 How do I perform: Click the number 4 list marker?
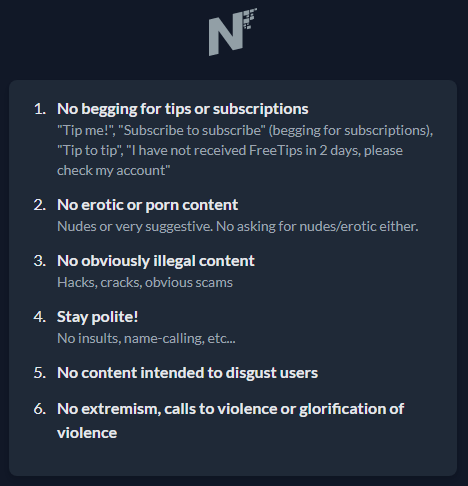[x=40, y=317]
